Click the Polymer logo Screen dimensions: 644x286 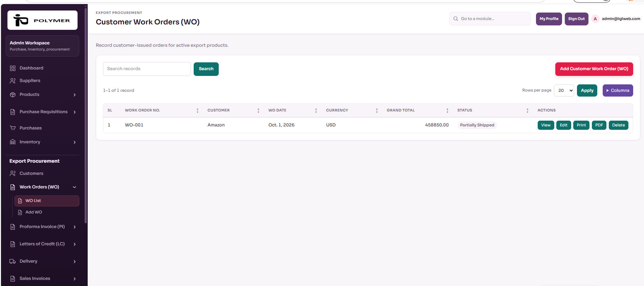42,20
